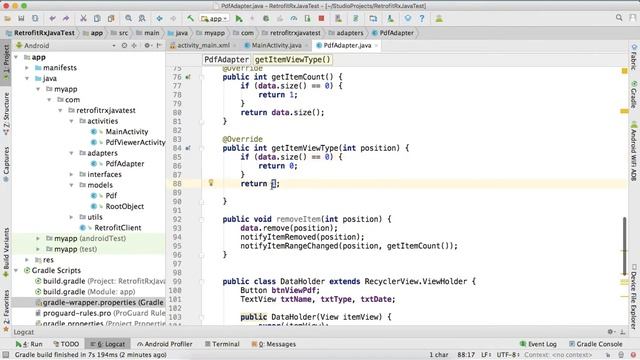Click the Redo arrow icon
This screenshot has height=360, width=640.
pos(66,18)
